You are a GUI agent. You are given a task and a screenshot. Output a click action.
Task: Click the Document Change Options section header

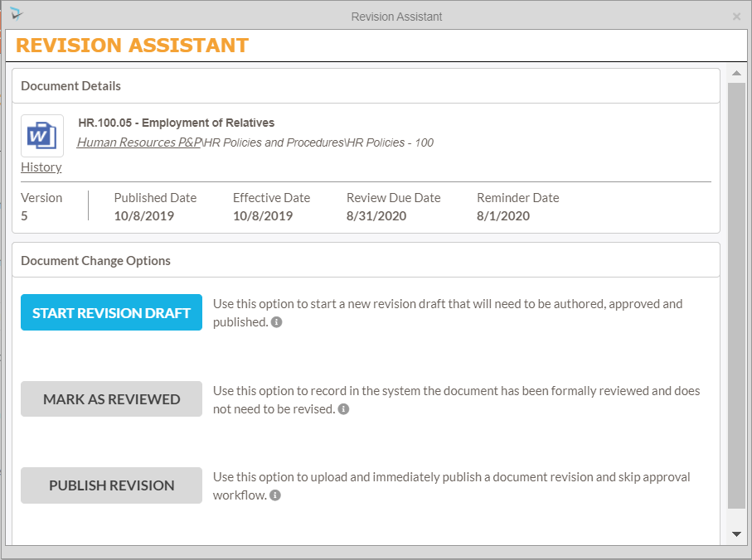pyautogui.click(x=96, y=261)
